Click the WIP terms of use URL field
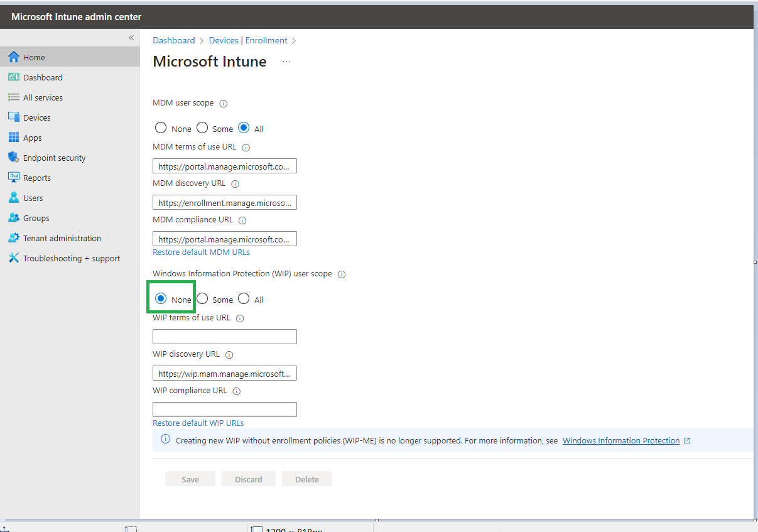Viewport: 758px width, 532px height. 225,337
